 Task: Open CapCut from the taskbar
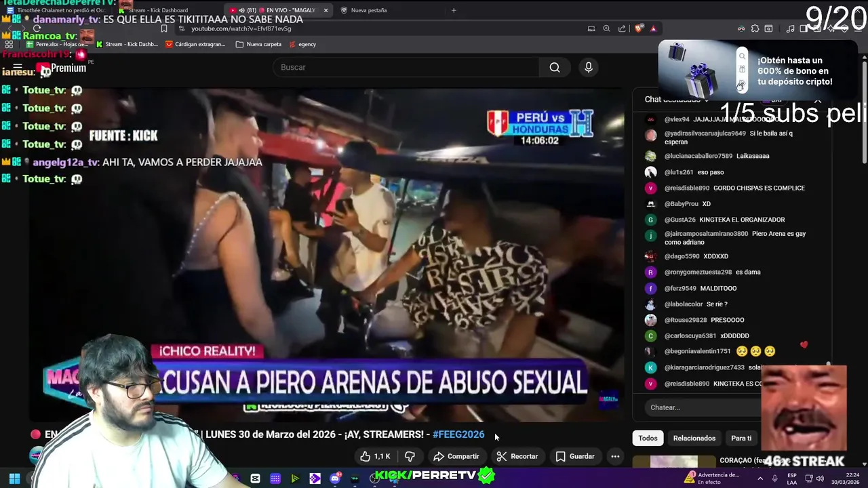(x=255, y=479)
